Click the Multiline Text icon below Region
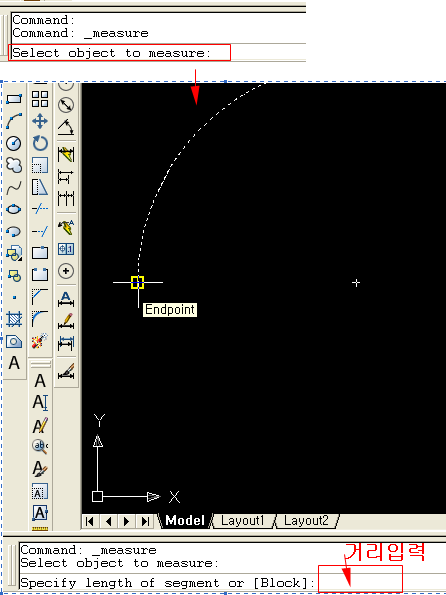Viewport: 446px width, 595px height. 14,363
